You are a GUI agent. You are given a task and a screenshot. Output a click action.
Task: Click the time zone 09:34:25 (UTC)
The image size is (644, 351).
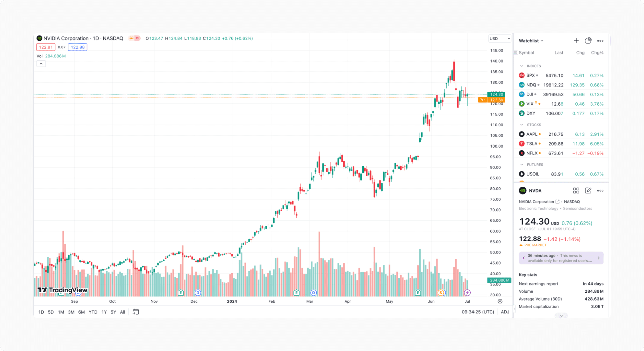pos(478,312)
